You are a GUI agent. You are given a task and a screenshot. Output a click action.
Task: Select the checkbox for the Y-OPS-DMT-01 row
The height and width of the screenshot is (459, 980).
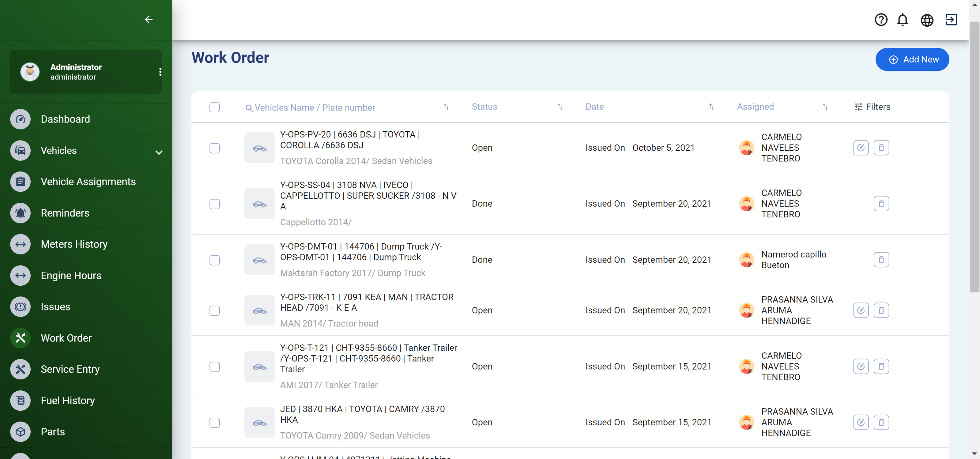click(x=215, y=261)
